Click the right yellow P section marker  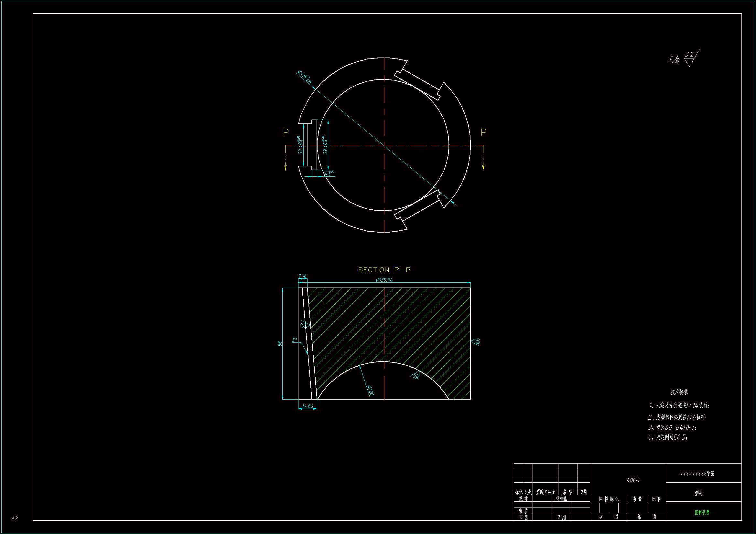coord(483,132)
